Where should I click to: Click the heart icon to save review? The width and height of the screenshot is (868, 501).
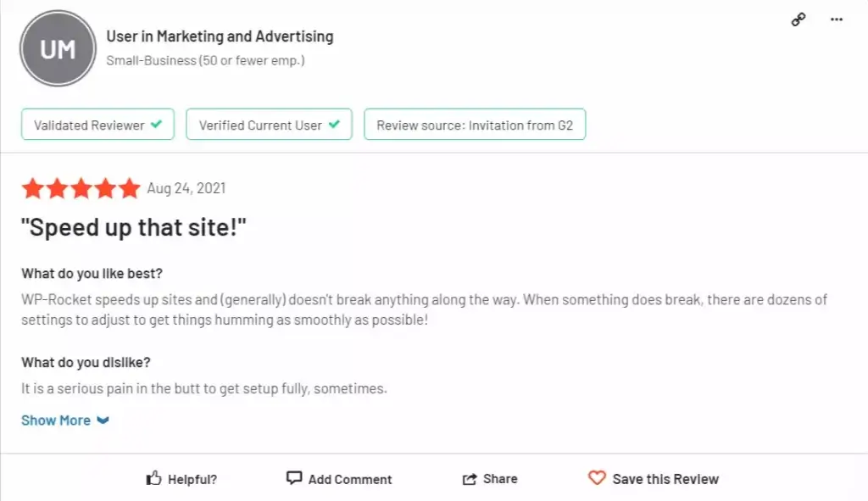[597, 478]
